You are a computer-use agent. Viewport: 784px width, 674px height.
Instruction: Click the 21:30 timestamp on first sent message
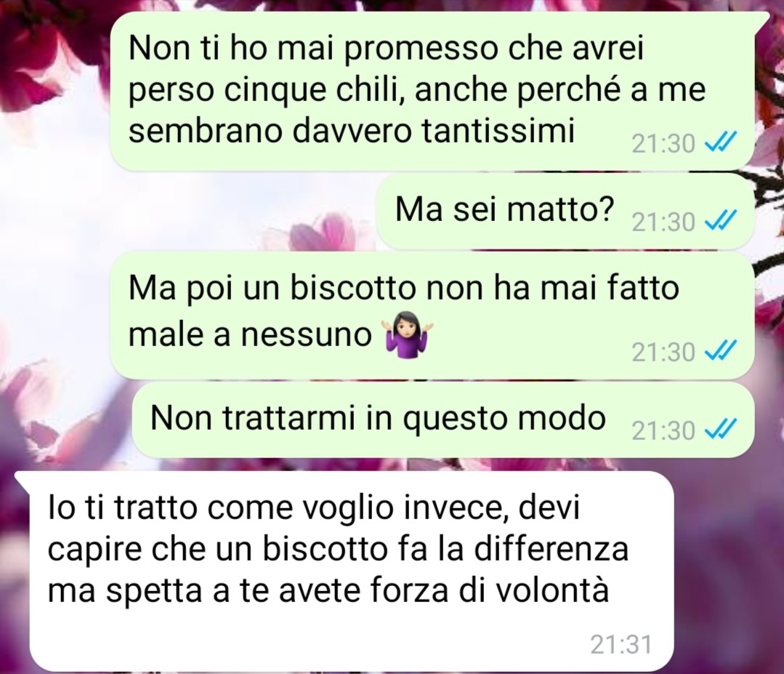tap(663, 144)
